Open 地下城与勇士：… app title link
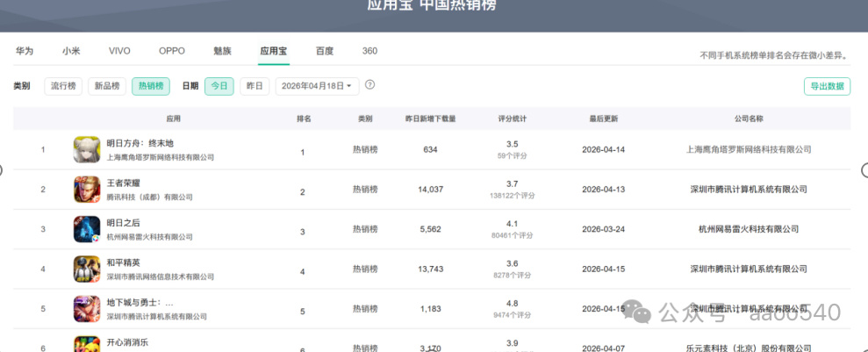 (140, 303)
